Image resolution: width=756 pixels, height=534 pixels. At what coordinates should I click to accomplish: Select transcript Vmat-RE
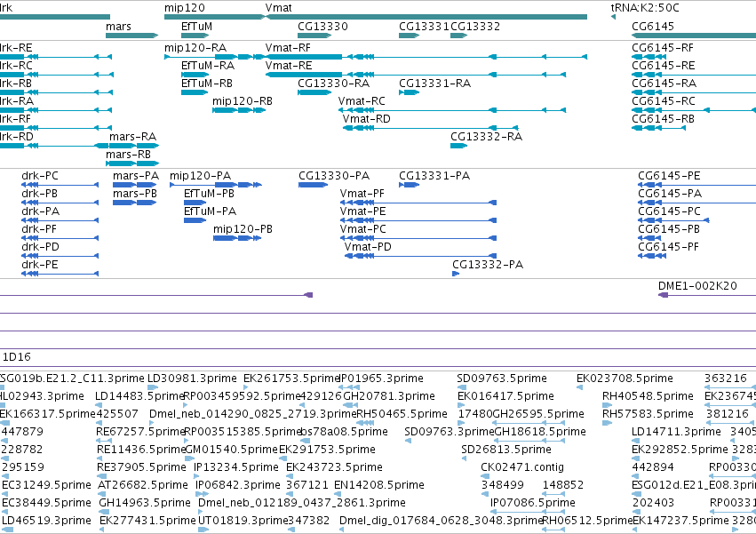pyautogui.click(x=416, y=75)
